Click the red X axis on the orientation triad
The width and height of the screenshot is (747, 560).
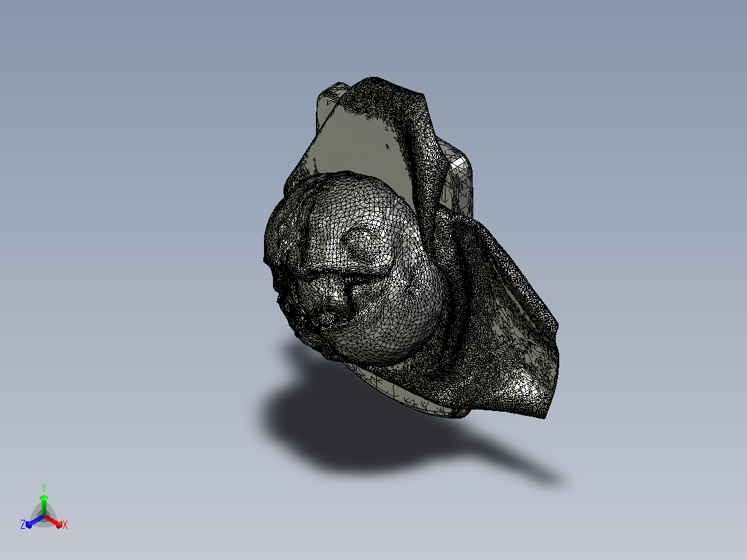pyautogui.click(x=53, y=521)
